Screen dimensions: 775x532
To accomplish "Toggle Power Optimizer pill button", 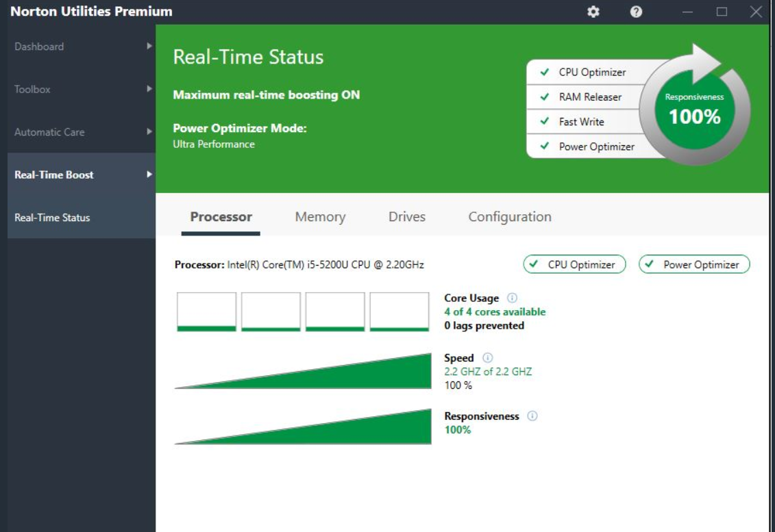I will point(694,264).
